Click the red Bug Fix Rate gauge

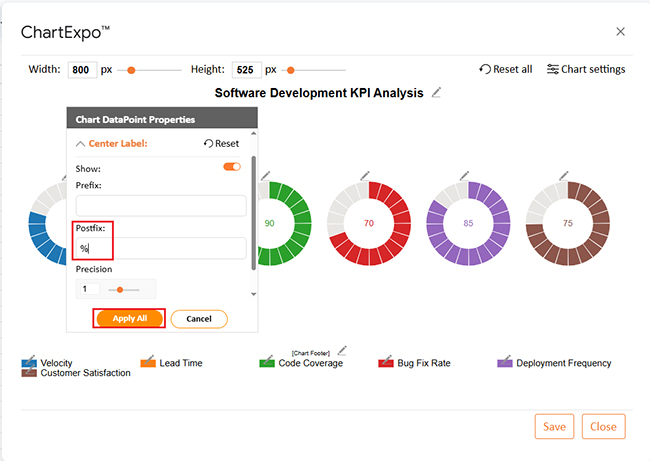point(369,223)
